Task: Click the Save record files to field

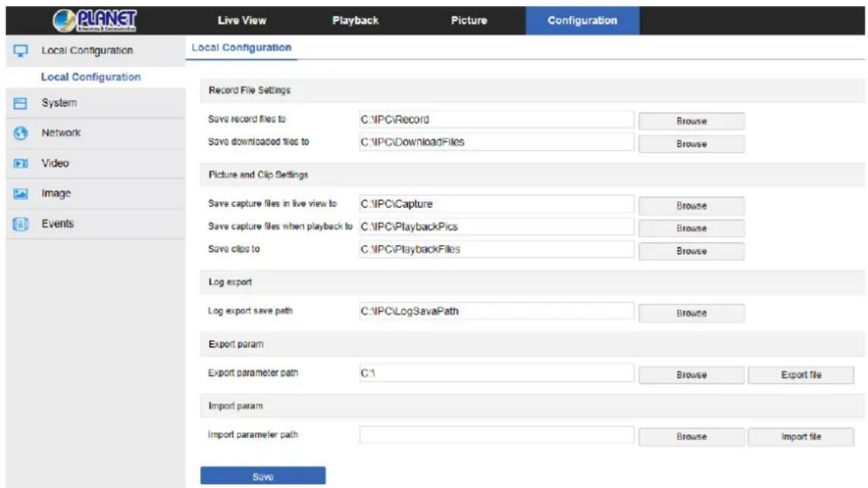Action: click(x=497, y=119)
